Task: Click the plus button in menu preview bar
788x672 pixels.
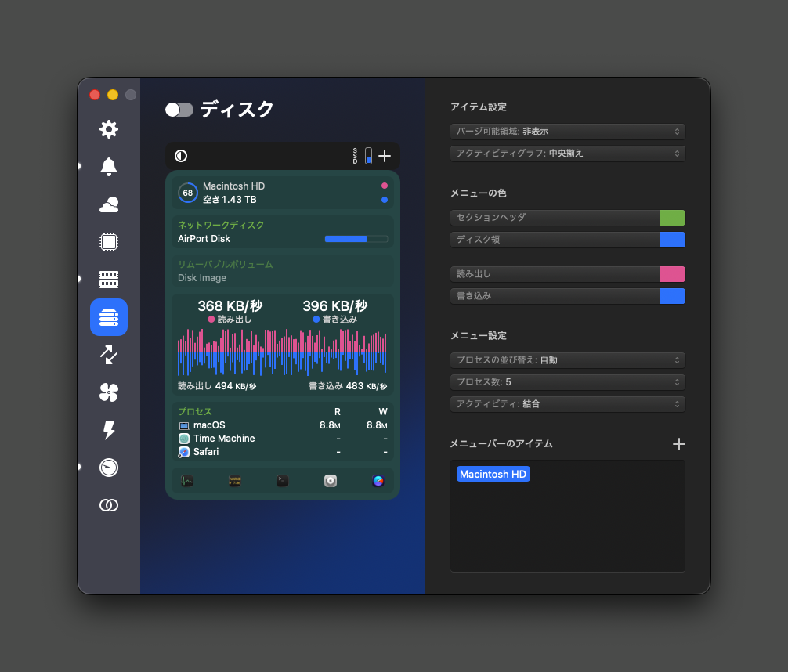Action: click(385, 156)
